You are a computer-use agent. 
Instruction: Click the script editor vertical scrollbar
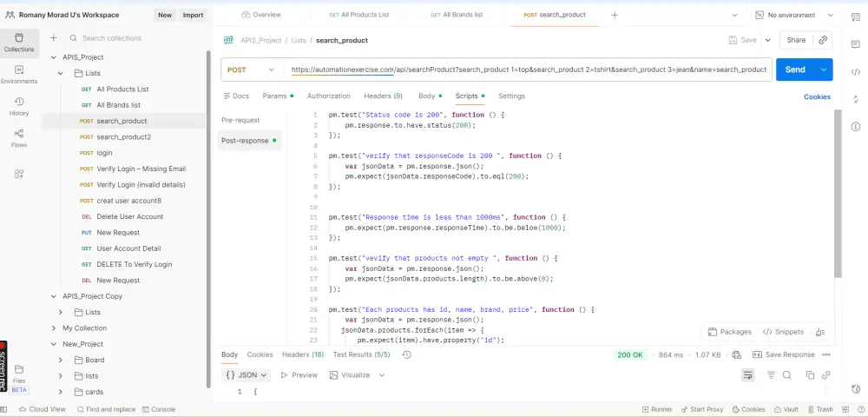click(838, 194)
